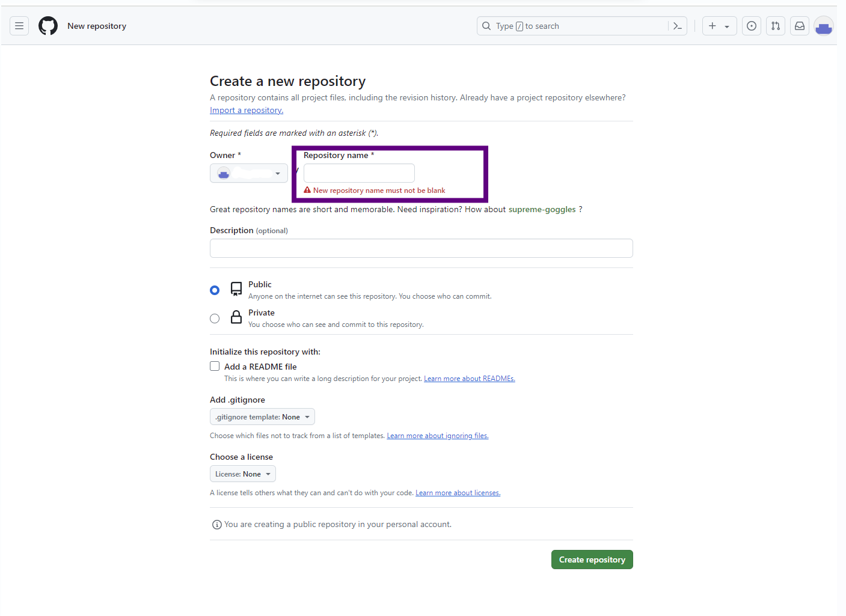Open the command palette icon
Screen dimensions: 846x616
[x=678, y=26]
